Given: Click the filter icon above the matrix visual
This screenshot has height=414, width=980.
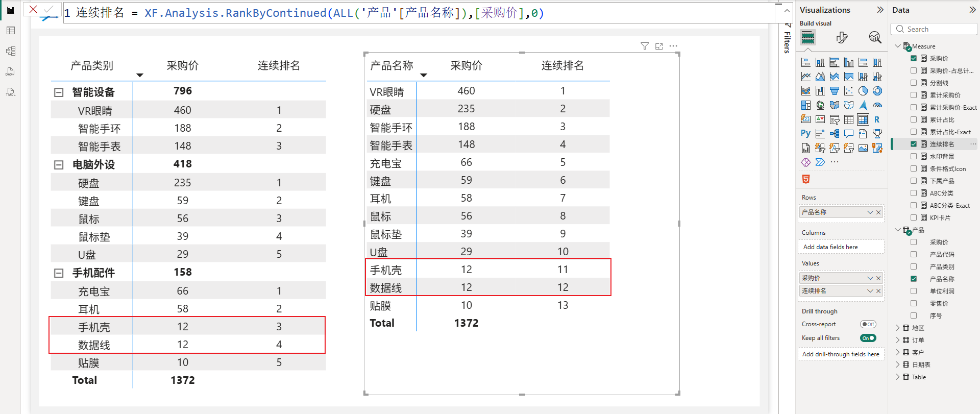Looking at the screenshot, I should point(645,46).
